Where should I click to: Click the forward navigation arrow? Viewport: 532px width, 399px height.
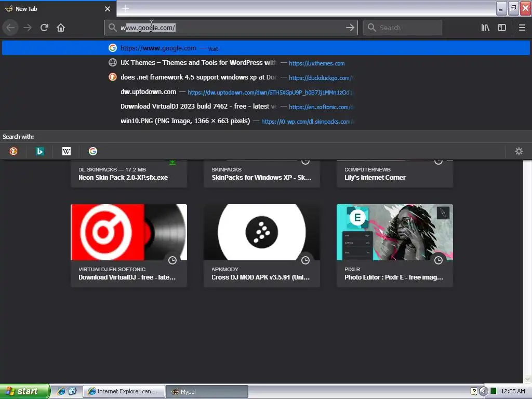pyautogui.click(x=28, y=28)
